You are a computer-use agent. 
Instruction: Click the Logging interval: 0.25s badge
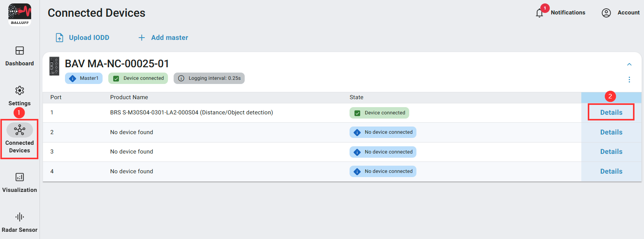(x=209, y=78)
